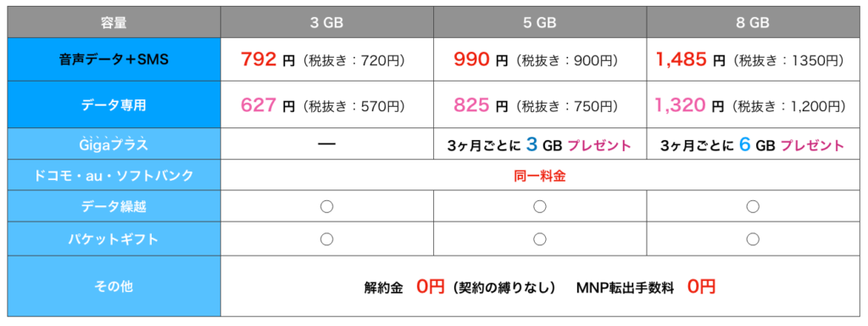Click the 音声データ+SMS row label
Screen dimensions: 868x326
click(114, 60)
